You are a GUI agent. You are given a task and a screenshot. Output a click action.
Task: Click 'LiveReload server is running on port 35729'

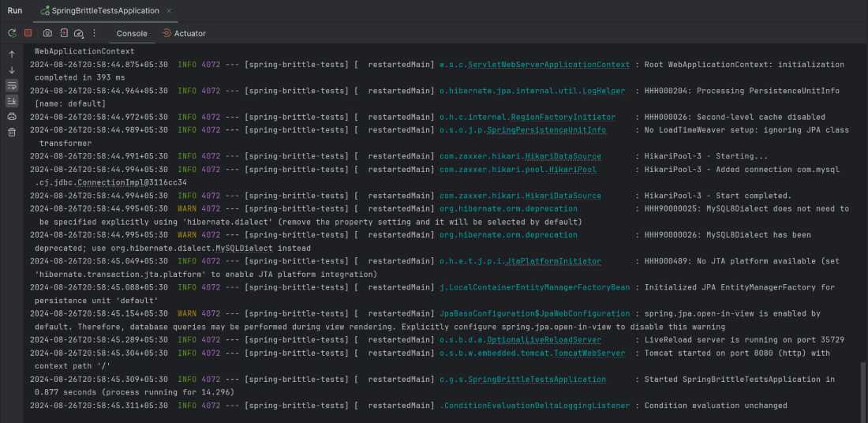click(745, 340)
